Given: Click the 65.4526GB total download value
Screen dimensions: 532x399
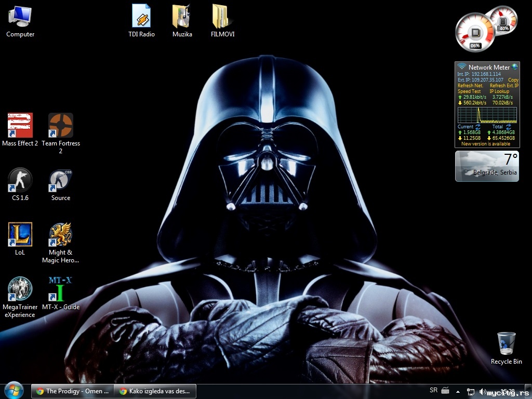Looking at the screenshot, I should click(x=503, y=138).
